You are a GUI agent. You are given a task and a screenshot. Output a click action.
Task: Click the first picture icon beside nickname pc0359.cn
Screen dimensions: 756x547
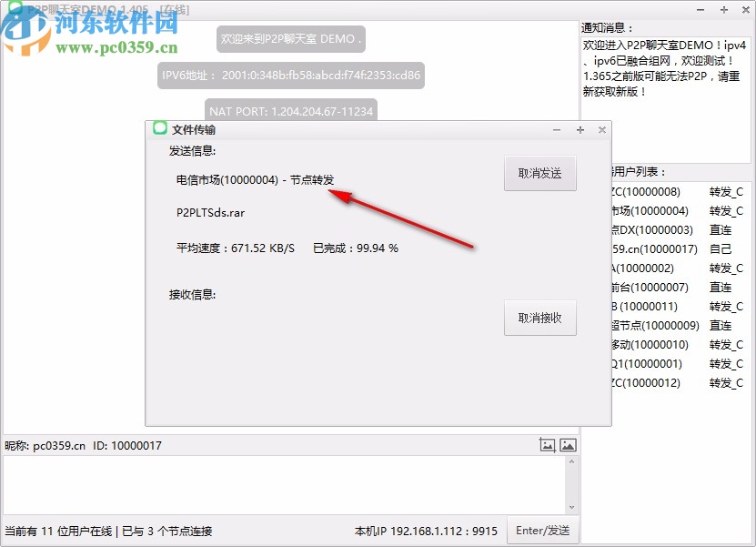[x=548, y=445]
